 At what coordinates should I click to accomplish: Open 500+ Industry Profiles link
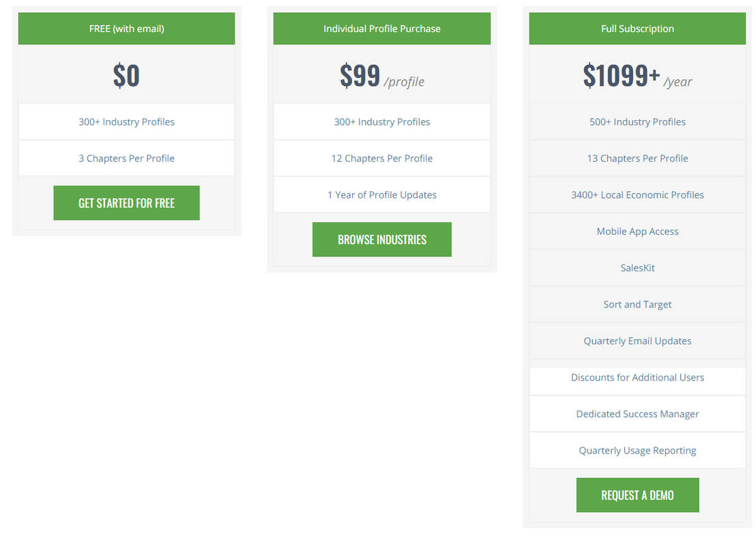[637, 121]
